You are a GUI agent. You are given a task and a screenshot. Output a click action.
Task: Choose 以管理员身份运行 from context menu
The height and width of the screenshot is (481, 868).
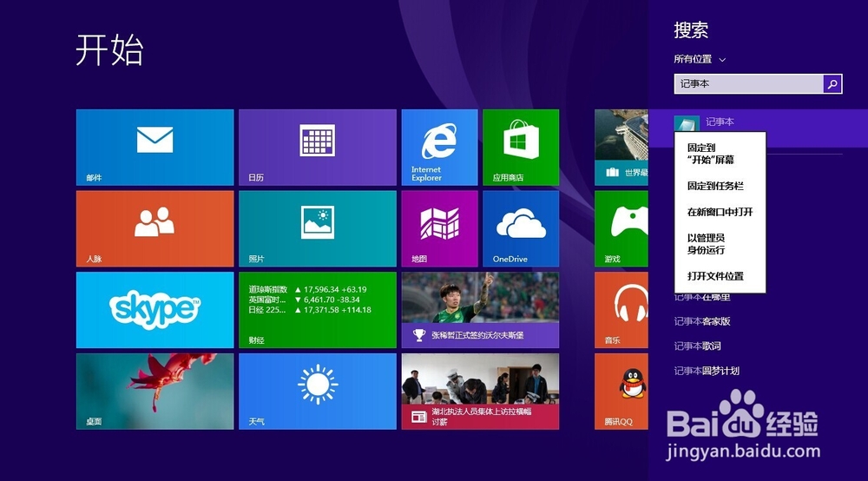[x=720, y=244]
